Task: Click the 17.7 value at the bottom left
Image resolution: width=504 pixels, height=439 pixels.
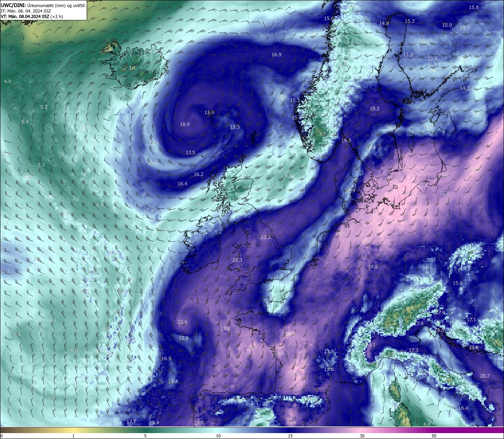Action: [x=131, y=421]
